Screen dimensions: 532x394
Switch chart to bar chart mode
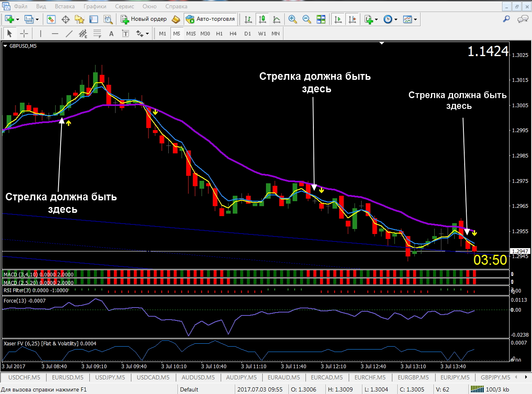pyautogui.click(x=248, y=19)
